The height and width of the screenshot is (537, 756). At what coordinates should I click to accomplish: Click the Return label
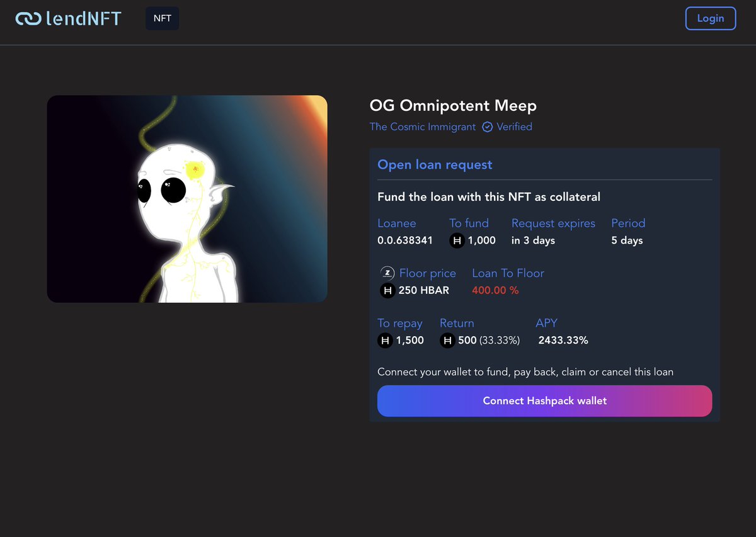pos(457,323)
